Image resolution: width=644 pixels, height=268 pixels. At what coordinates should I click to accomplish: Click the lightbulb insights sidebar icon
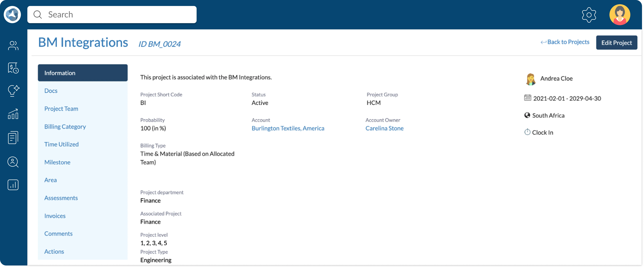point(13,91)
